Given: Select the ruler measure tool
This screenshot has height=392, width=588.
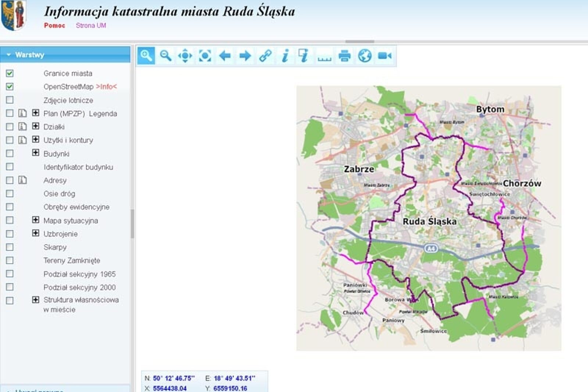Looking at the screenshot, I should [x=325, y=57].
